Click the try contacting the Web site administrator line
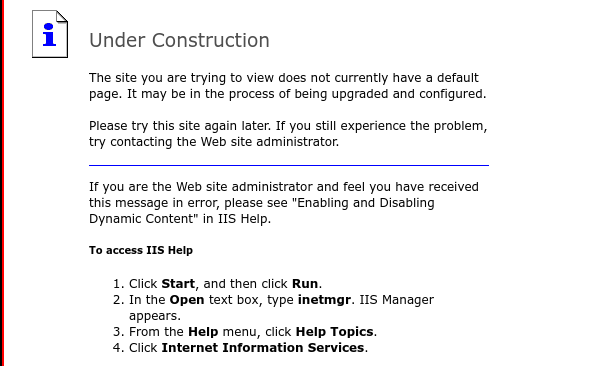 (214, 142)
